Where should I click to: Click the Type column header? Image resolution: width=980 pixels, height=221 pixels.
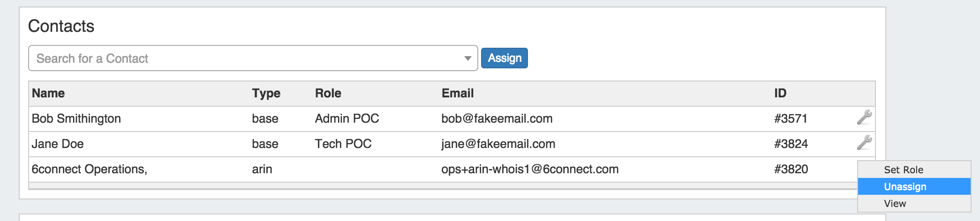(266, 93)
